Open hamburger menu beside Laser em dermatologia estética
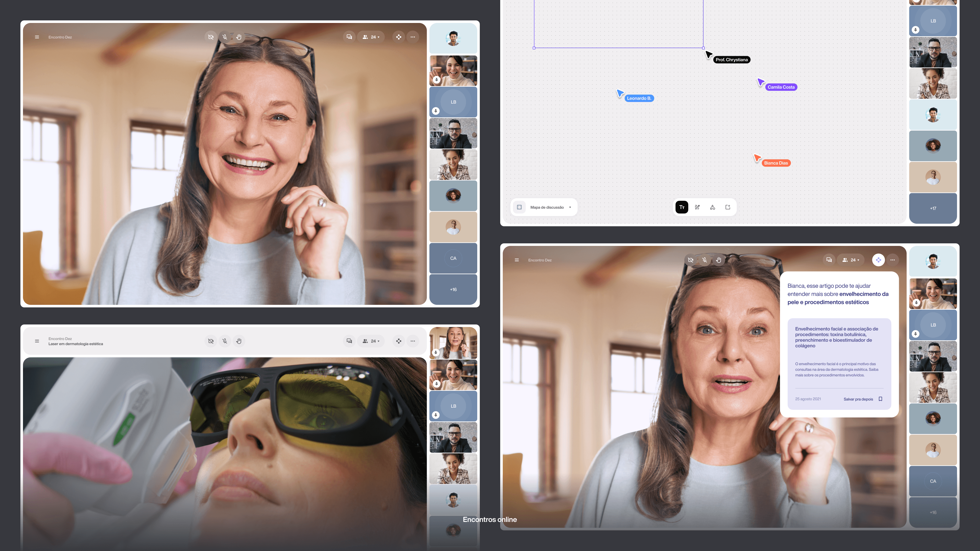This screenshot has height=551, width=980. [x=37, y=341]
